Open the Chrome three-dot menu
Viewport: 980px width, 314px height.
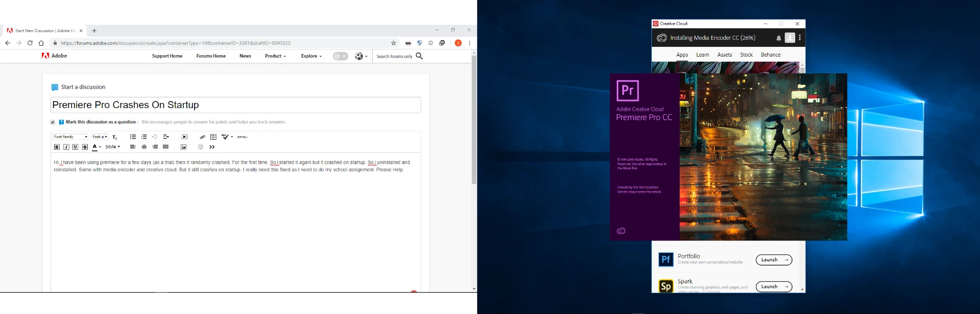[470, 43]
